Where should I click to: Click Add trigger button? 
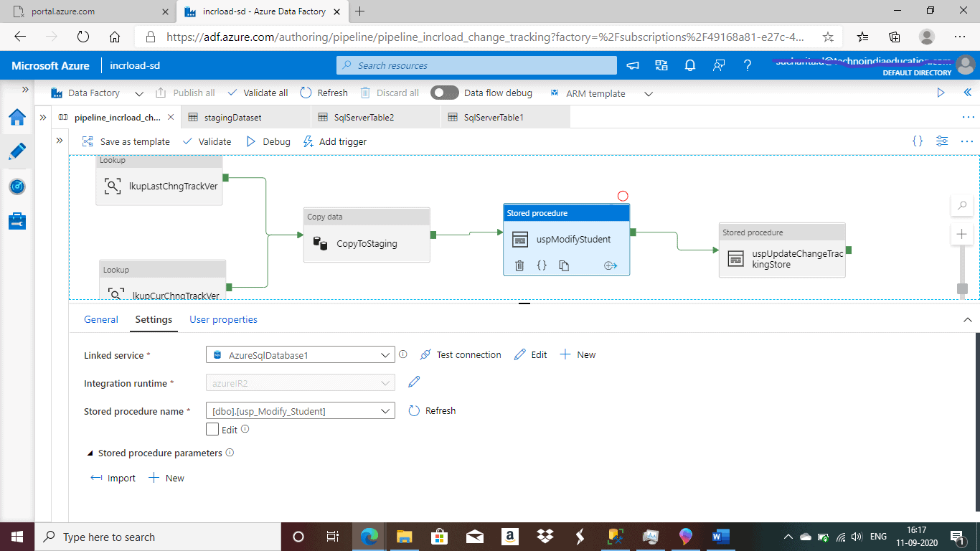334,141
